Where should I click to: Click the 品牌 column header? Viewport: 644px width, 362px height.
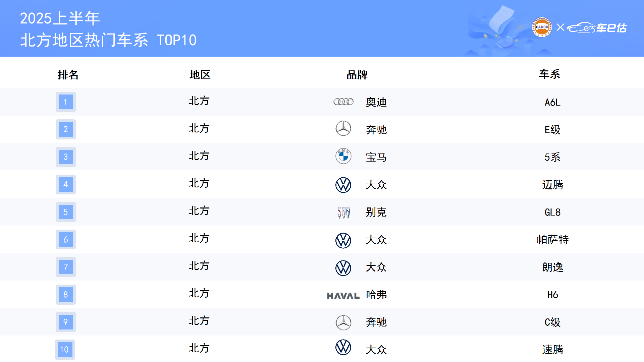tap(357, 74)
